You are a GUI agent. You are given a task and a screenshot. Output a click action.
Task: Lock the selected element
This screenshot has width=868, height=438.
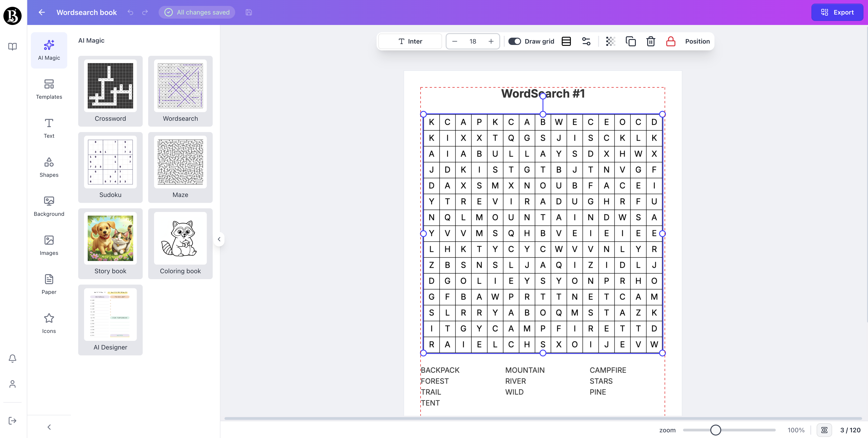[x=670, y=41]
